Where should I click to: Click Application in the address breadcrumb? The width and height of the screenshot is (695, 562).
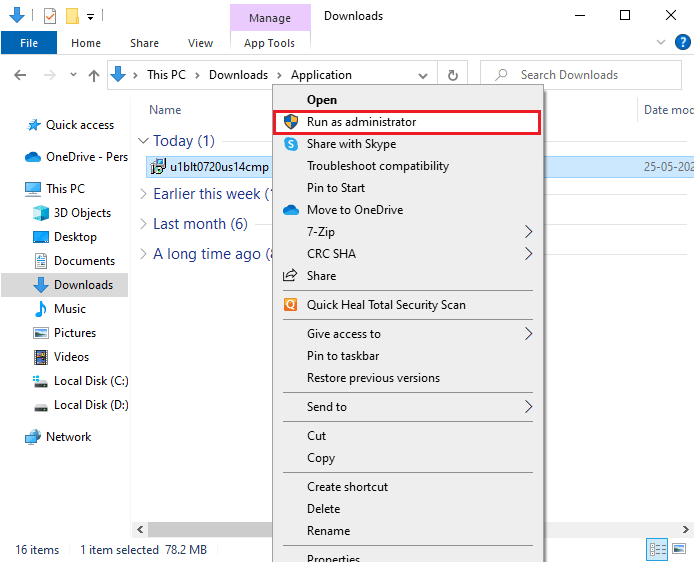click(x=321, y=75)
